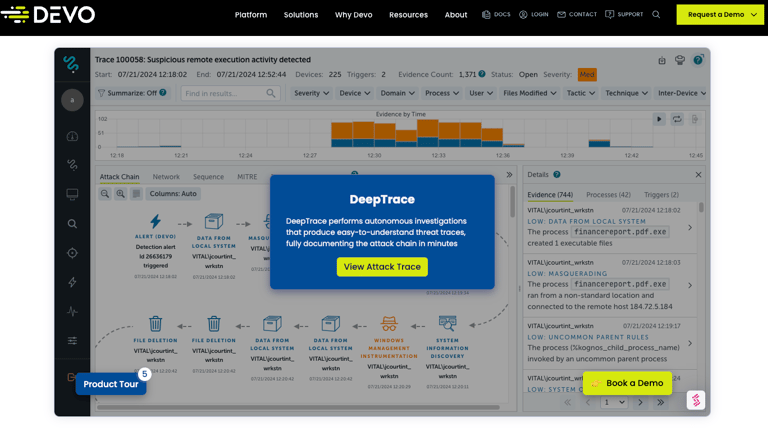Click View Attack Trace button

click(382, 267)
